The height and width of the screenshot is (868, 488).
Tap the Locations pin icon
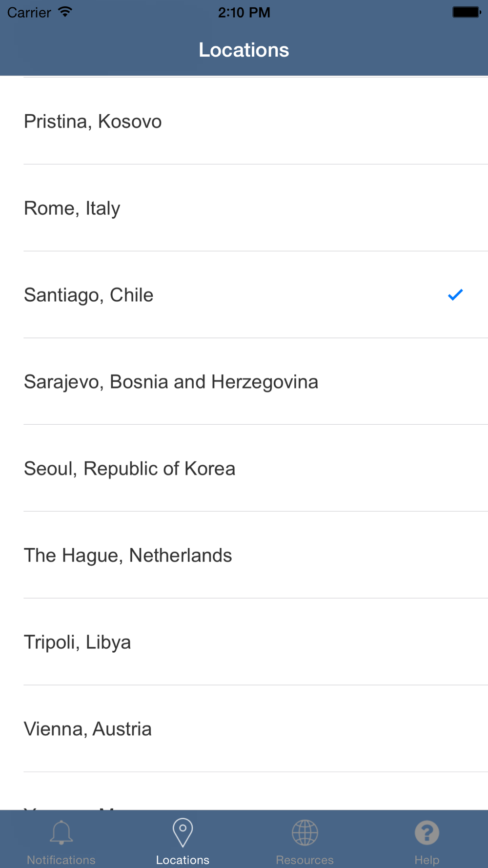[x=183, y=833]
